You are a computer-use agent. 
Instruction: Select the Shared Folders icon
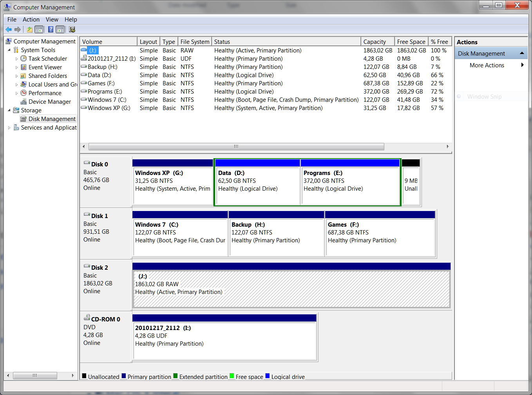point(24,76)
